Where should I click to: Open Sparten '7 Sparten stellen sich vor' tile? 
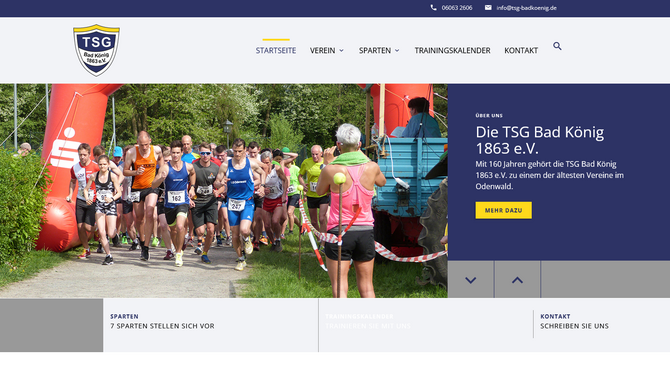click(x=211, y=325)
